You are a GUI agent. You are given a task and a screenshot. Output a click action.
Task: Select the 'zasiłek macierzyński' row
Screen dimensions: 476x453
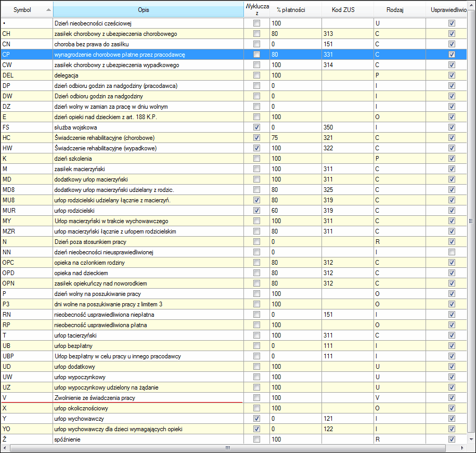tap(234, 169)
